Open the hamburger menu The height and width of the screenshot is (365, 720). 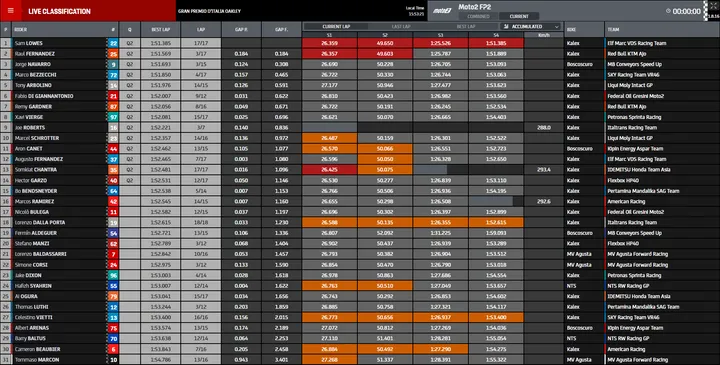(11, 11)
